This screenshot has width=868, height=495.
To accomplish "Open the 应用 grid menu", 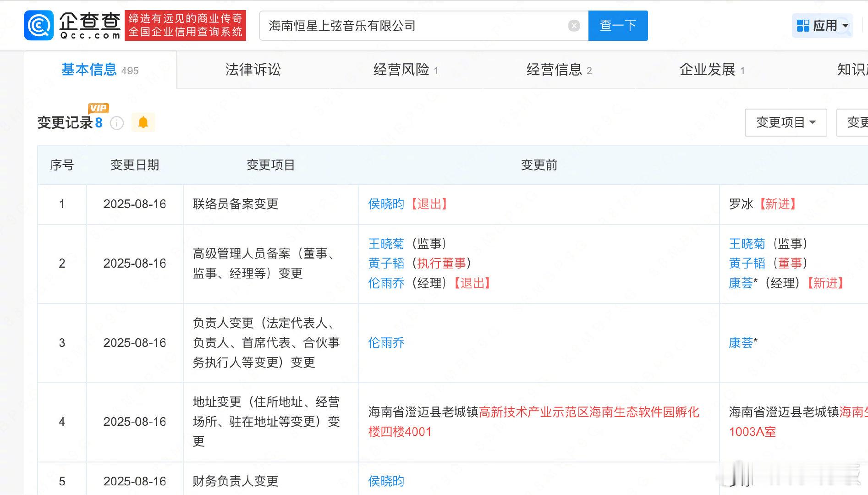I will point(822,26).
